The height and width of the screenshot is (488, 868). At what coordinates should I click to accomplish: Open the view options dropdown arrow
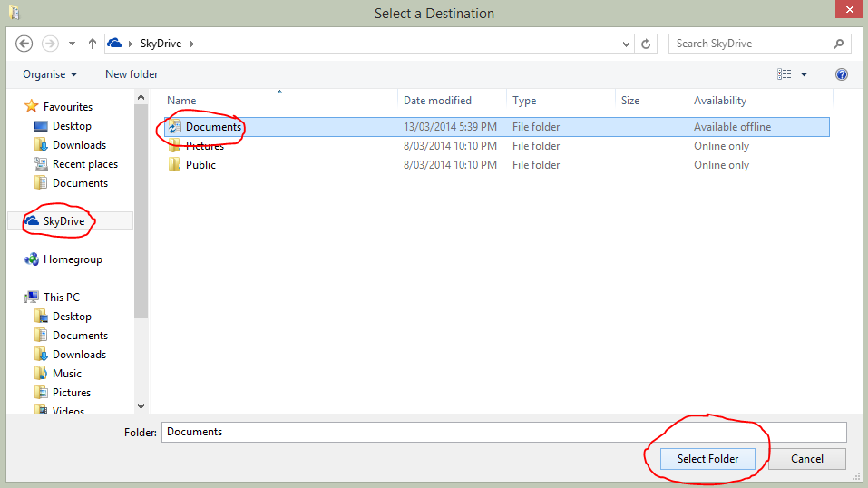point(804,74)
